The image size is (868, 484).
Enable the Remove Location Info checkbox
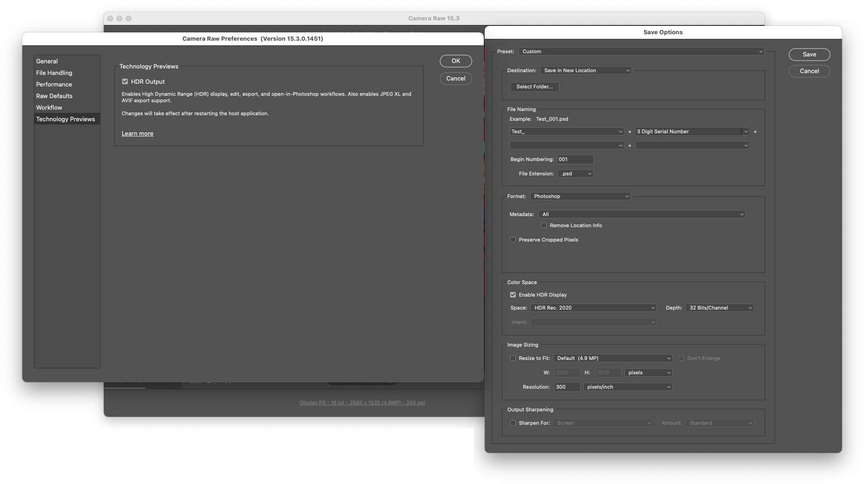(544, 225)
